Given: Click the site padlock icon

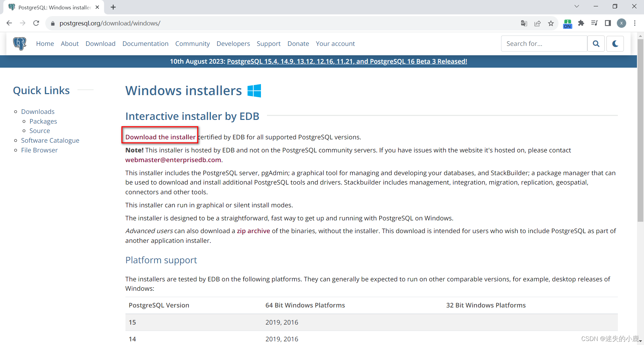Looking at the screenshot, I should tap(53, 23).
